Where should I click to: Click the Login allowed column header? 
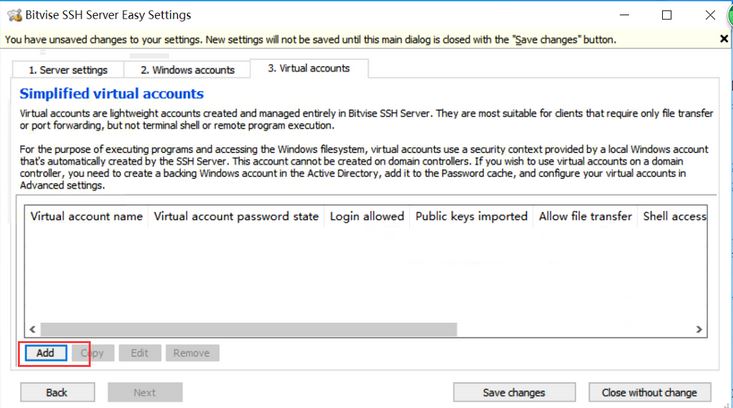tap(367, 216)
